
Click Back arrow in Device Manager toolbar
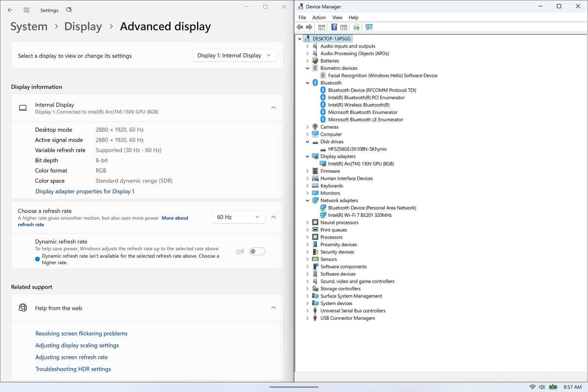300,27
